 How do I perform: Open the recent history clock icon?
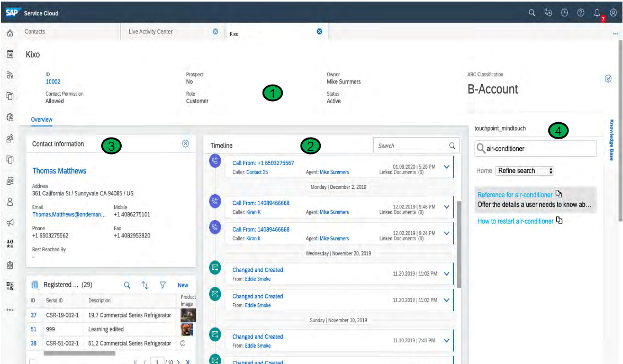click(564, 13)
